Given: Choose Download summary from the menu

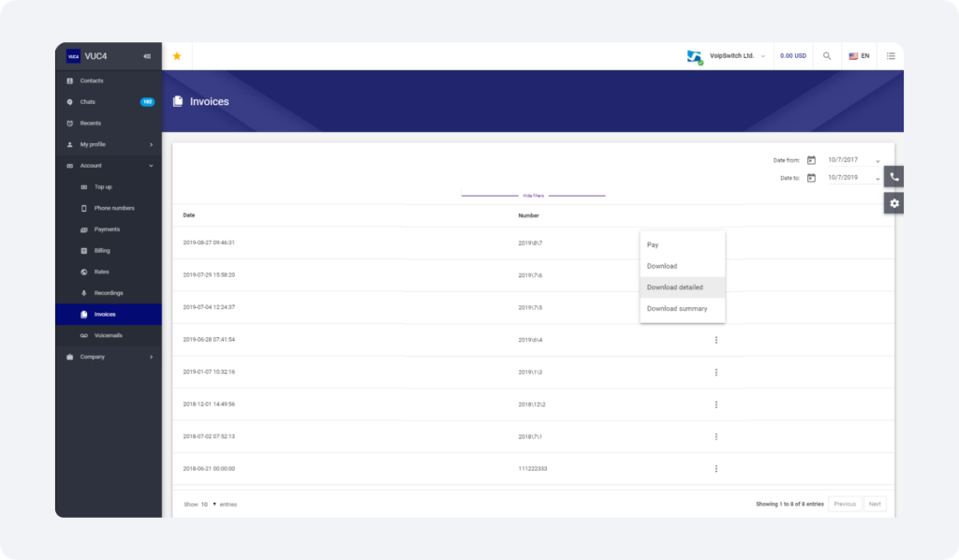Looking at the screenshot, I should pyautogui.click(x=683, y=309).
